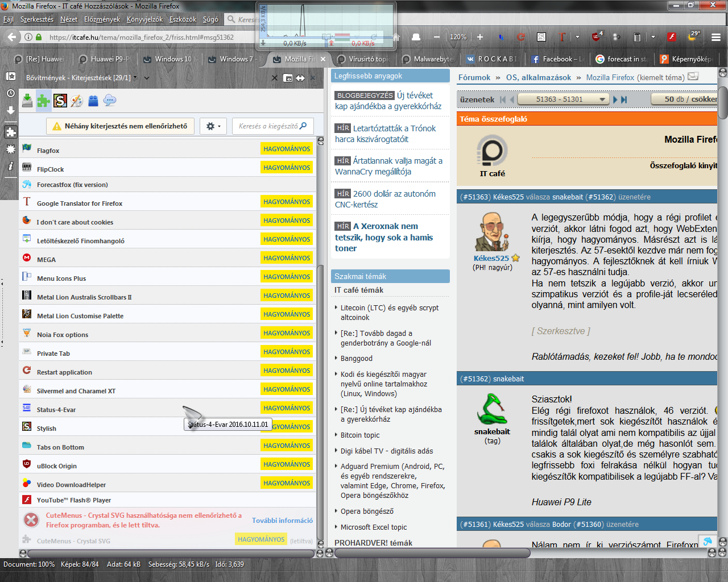Screen dimensions: 728x582
Task: Click the red Flash toolbar icon
Action: coord(672,37)
